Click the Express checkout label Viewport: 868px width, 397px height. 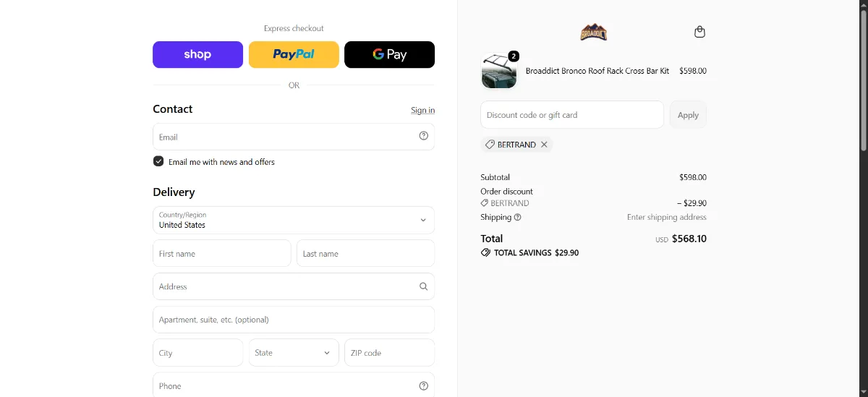(x=294, y=28)
